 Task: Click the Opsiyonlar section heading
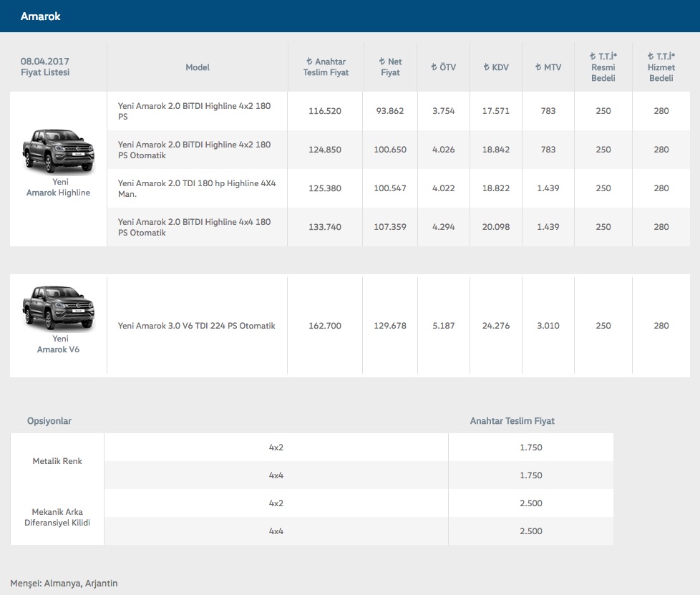[49, 421]
